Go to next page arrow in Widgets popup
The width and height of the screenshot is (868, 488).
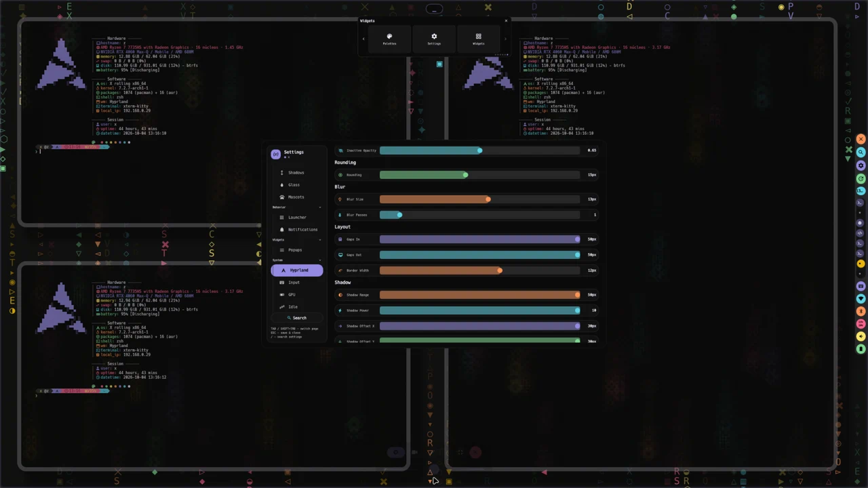(x=505, y=39)
